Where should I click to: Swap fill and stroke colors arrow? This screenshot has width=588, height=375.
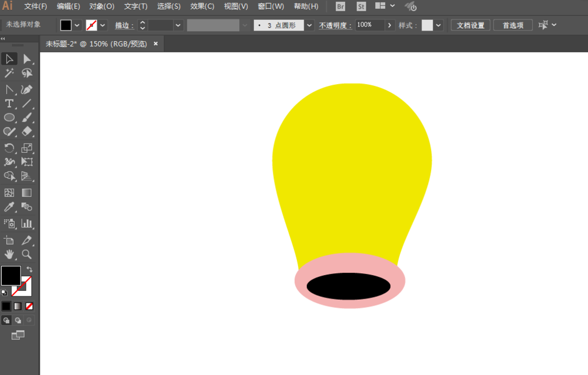point(29,269)
